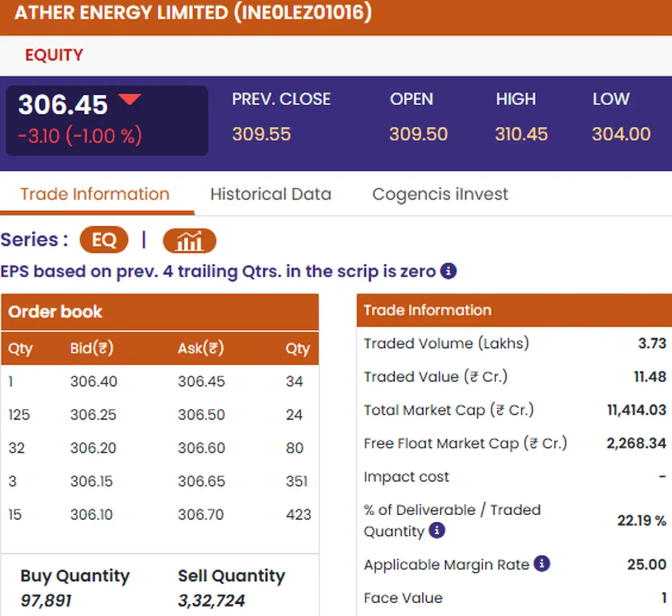Click bid price 306.10

click(91, 515)
